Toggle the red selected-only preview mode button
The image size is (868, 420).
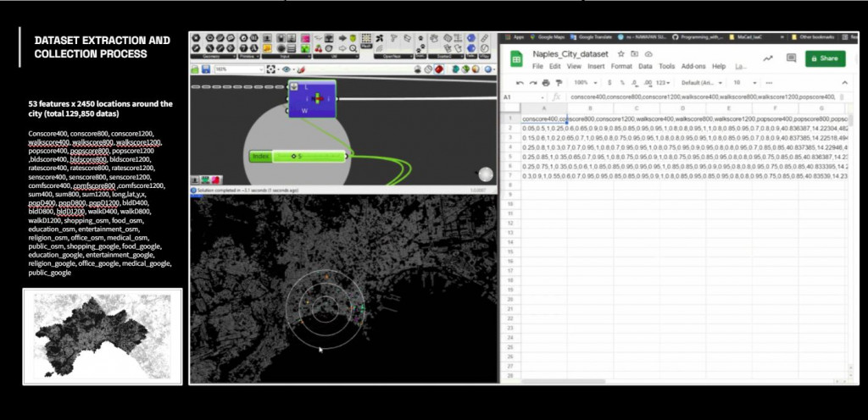coord(440,69)
